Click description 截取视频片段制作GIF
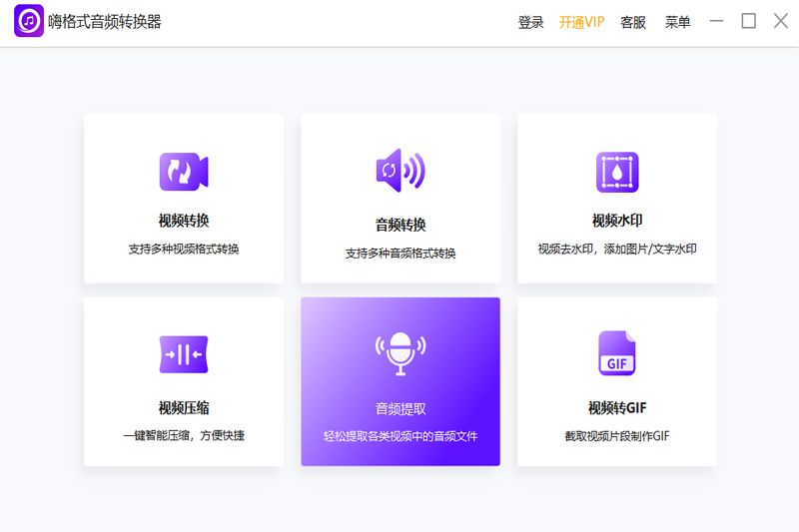 [x=616, y=436]
